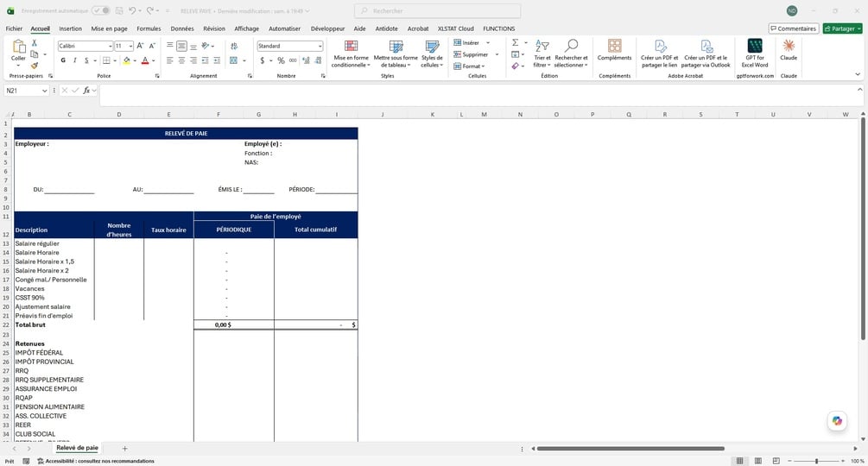Open the Trier et filtrer dropdown
This screenshot has width=868, height=466.
click(542, 54)
